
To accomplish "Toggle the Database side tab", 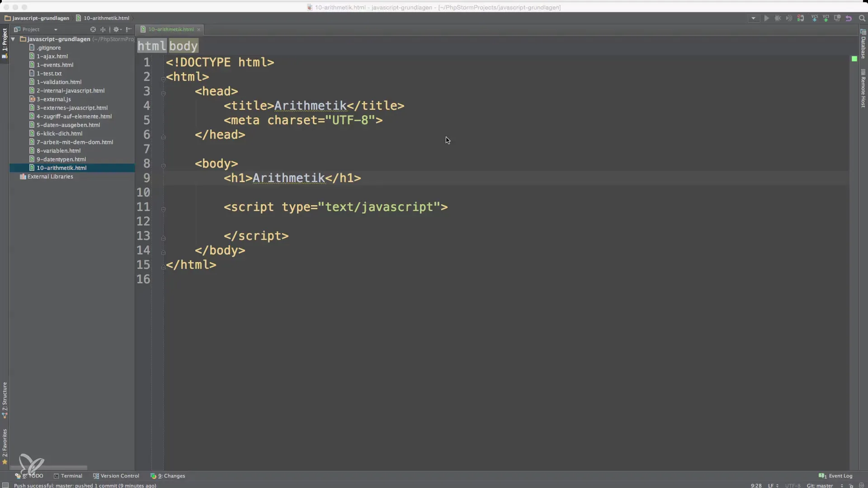I will (863, 44).
